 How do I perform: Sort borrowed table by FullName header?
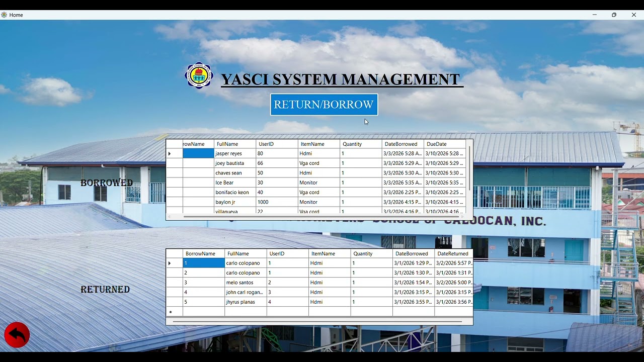[x=235, y=144]
